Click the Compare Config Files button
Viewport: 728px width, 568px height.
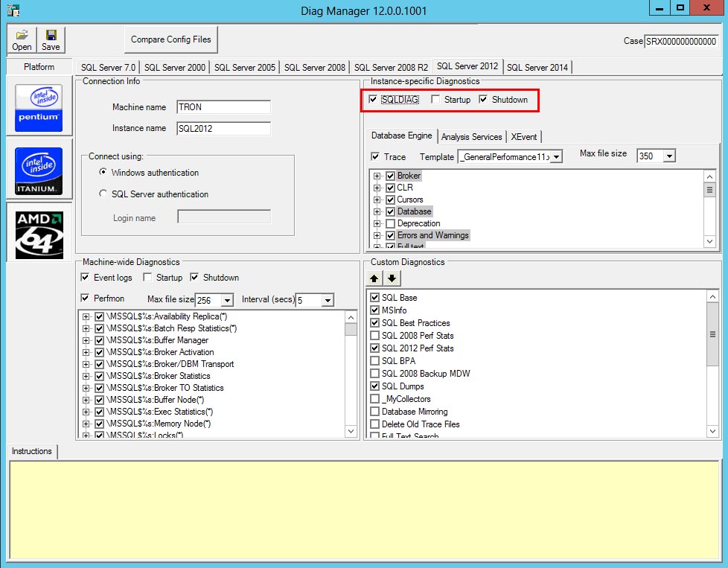click(x=171, y=39)
